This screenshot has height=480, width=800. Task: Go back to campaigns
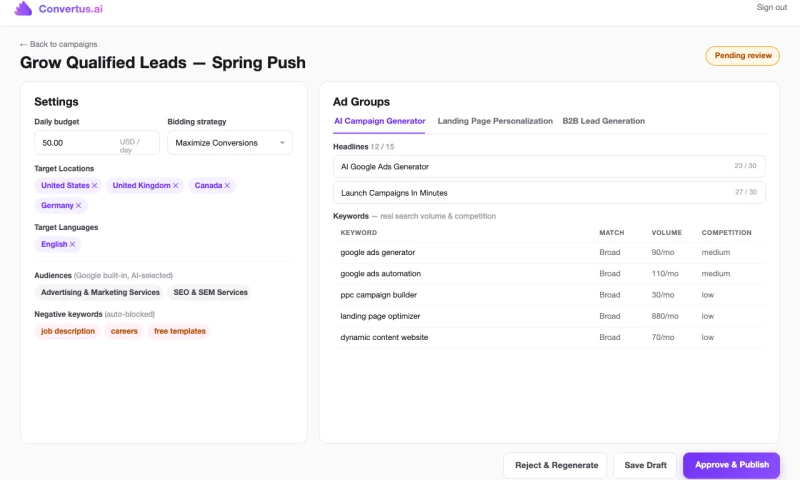point(59,44)
